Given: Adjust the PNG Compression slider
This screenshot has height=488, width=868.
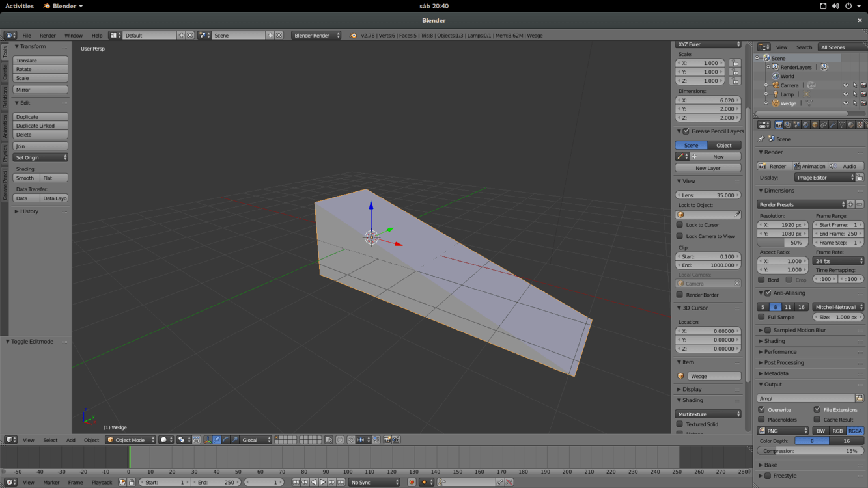Looking at the screenshot, I should pos(810,451).
